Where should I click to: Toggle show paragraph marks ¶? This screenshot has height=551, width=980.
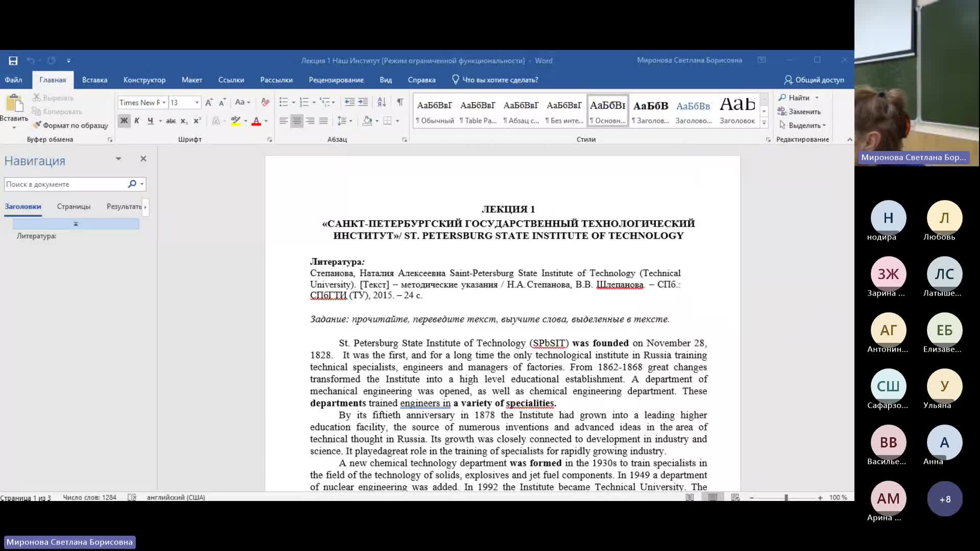coord(400,103)
